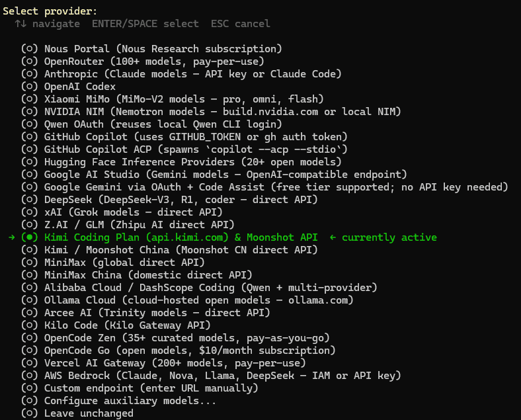Click the active Kimi Coding Plan radio button
The height and width of the screenshot is (420, 521).
tap(30, 237)
